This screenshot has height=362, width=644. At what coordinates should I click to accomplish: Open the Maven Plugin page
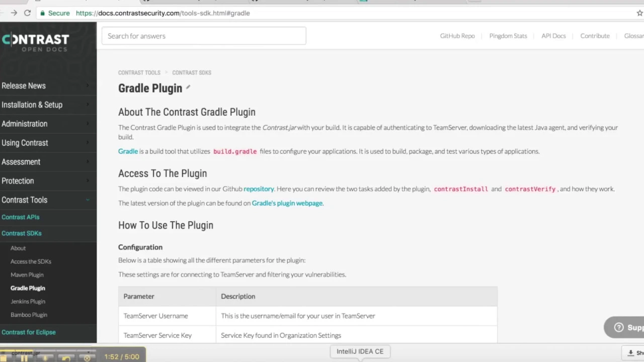coord(27,275)
